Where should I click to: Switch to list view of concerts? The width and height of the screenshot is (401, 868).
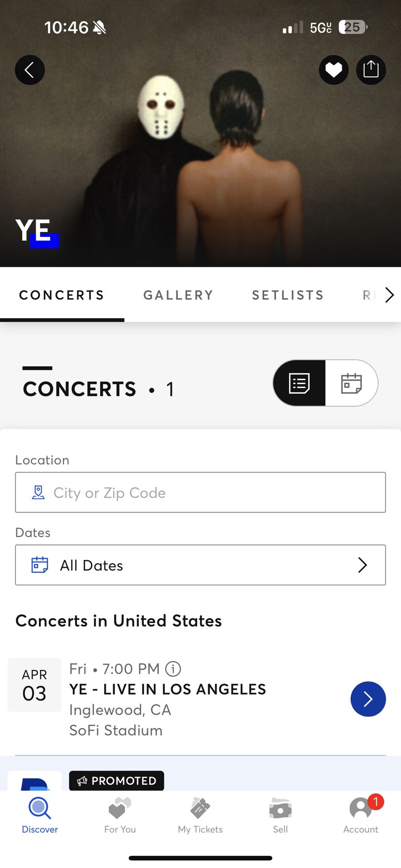[x=299, y=383]
